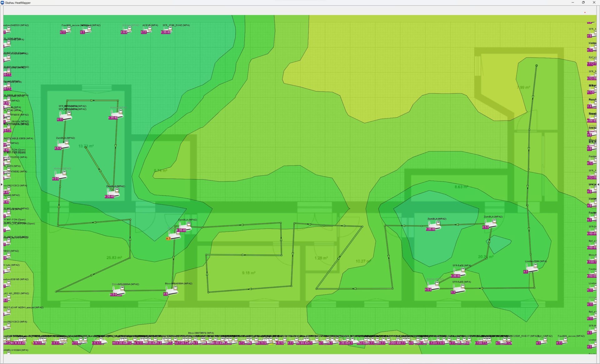This screenshot has height=364, width=600.
Task: Select the Ekahau HeatMapper title bar app icon
Action: [x=2, y=2]
